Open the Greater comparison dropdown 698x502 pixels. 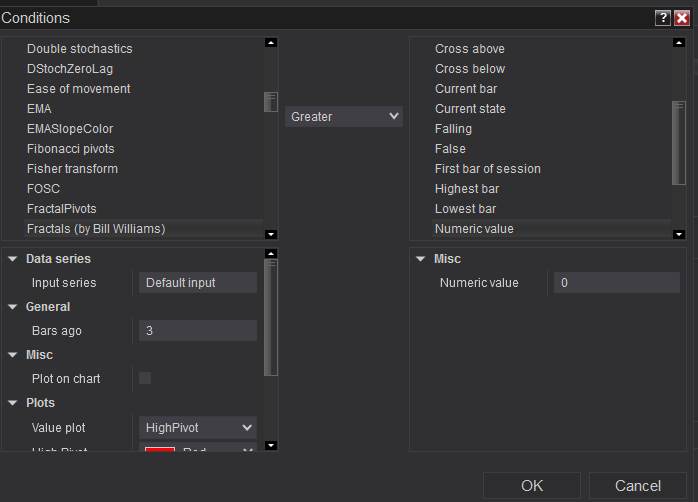(x=343, y=117)
